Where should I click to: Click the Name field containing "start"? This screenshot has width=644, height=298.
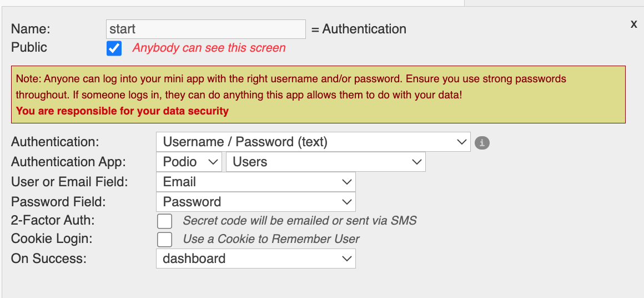coord(205,29)
